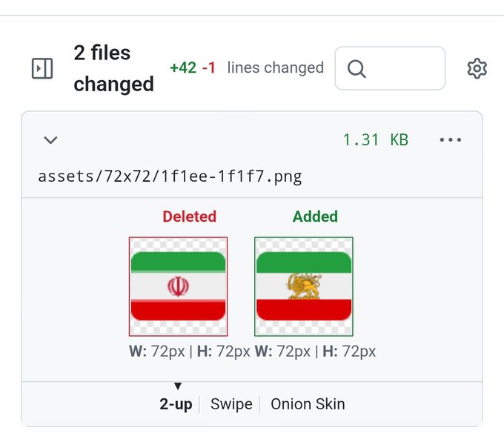Click the green +42 additions count
Image resolution: width=504 pixels, height=442 pixels.
[183, 68]
